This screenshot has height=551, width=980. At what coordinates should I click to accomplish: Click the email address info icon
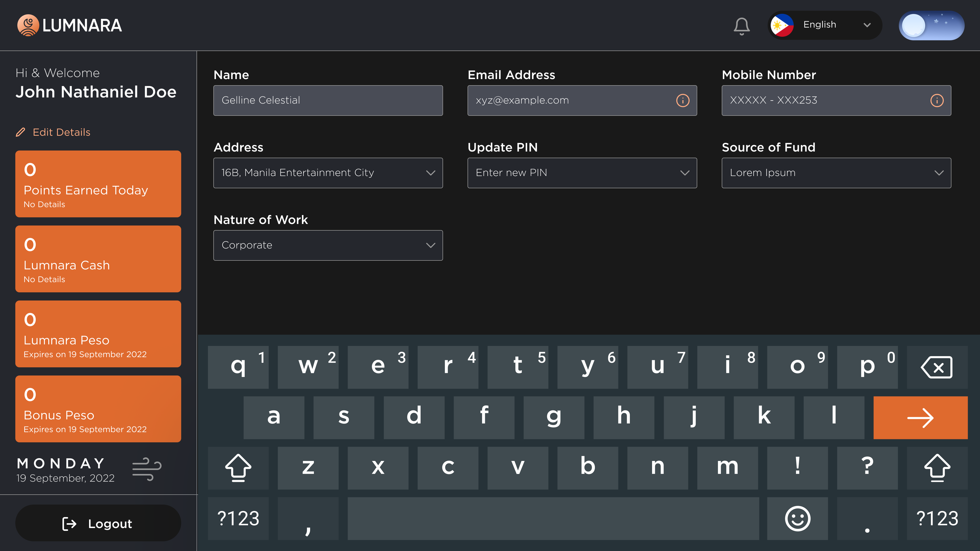click(x=682, y=101)
